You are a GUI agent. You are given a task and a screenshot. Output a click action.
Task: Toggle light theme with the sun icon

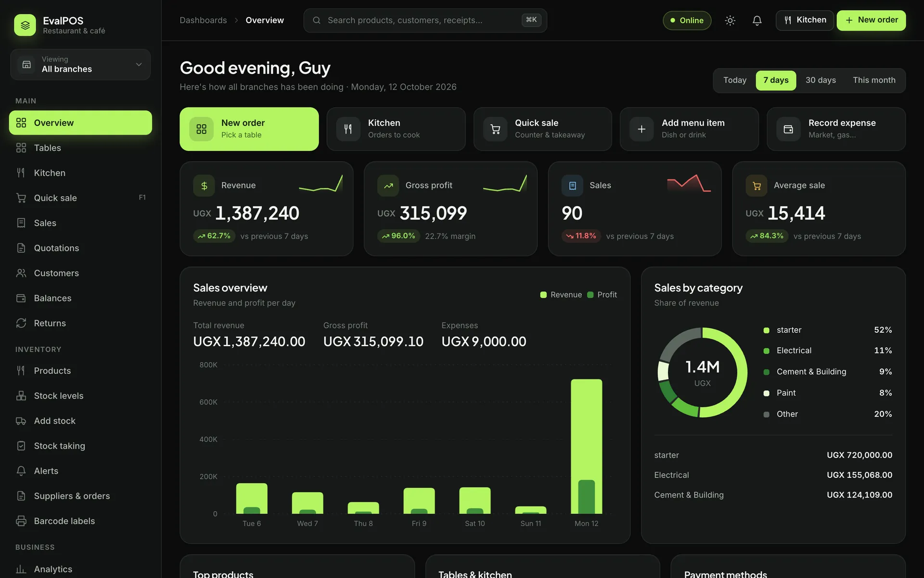[x=730, y=20]
